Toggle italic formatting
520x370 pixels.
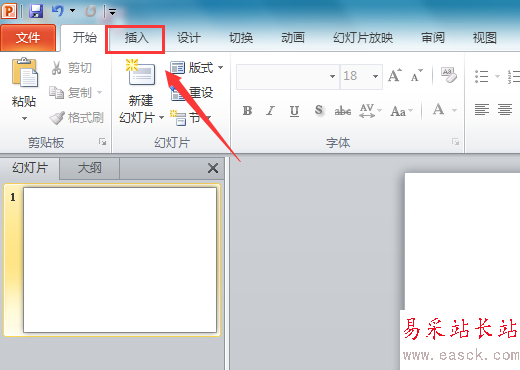click(x=270, y=110)
